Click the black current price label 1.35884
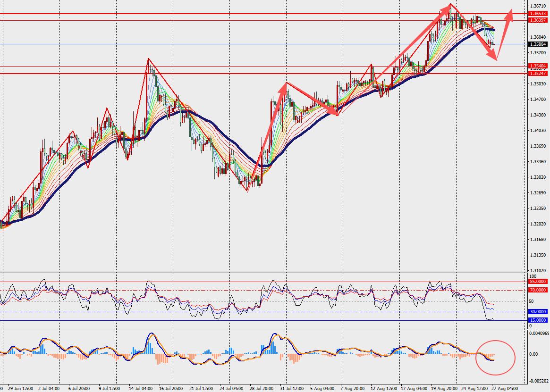 point(538,44)
